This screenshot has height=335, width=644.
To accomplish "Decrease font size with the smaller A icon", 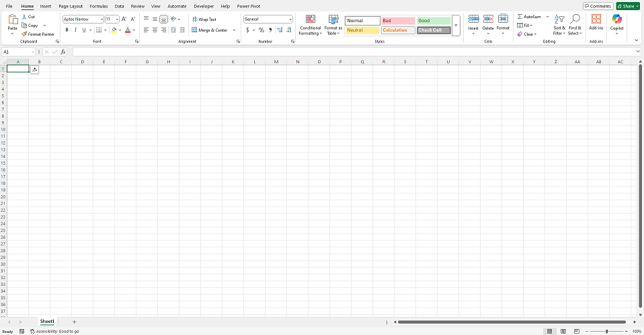I will pyautogui.click(x=132, y=19).
